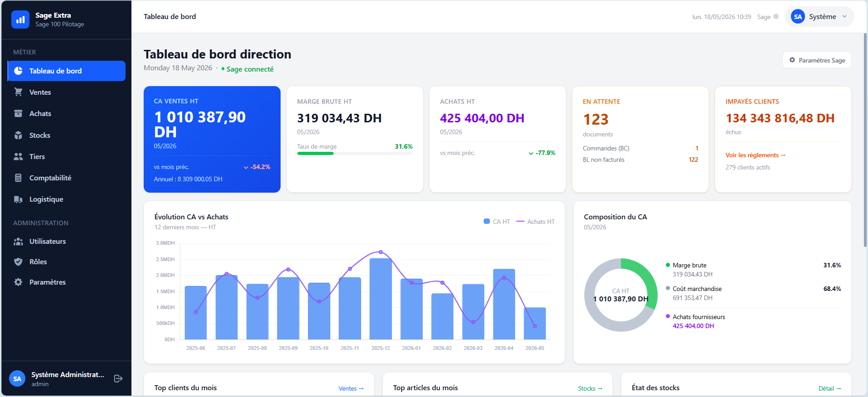The image size is (868, 397).
Task: Click the 2025-12 bar in chart
Action: 381,299
